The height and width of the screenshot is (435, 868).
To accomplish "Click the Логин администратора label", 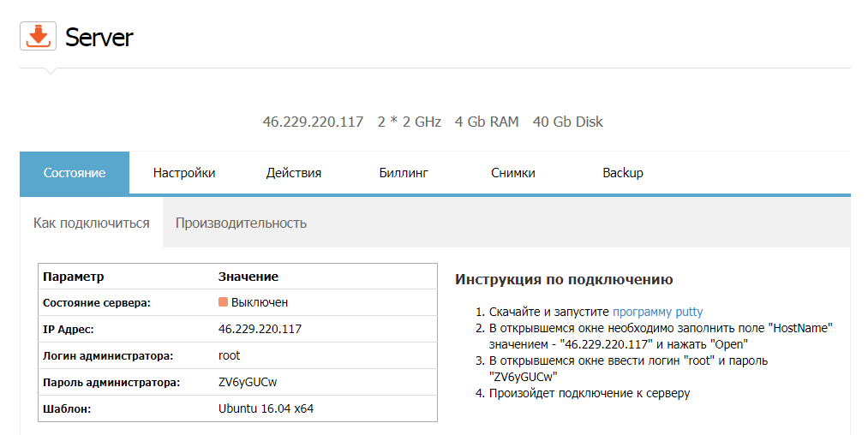I will coord(108,356).
